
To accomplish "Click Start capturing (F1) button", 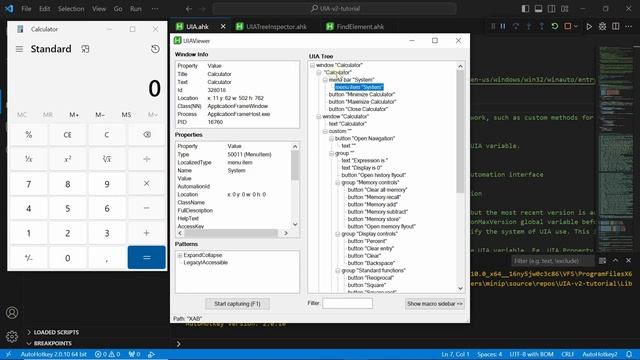I will [237, 304].
